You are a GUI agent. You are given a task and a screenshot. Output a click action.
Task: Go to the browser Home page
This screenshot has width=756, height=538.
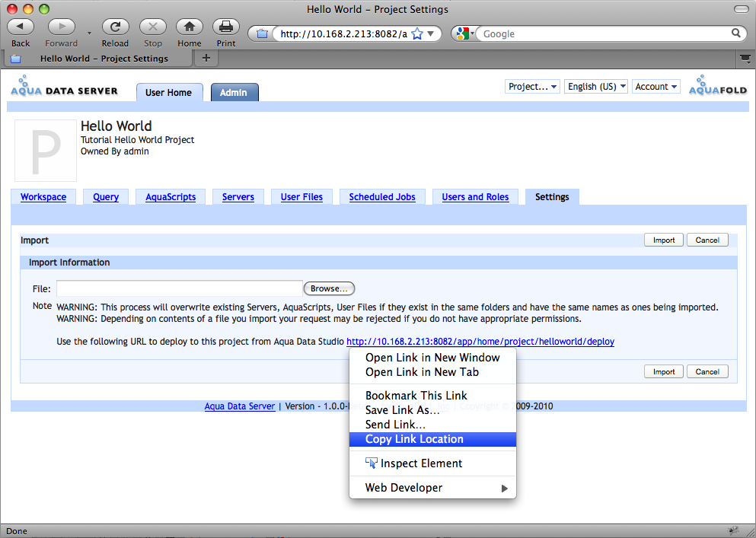point(190,27)
